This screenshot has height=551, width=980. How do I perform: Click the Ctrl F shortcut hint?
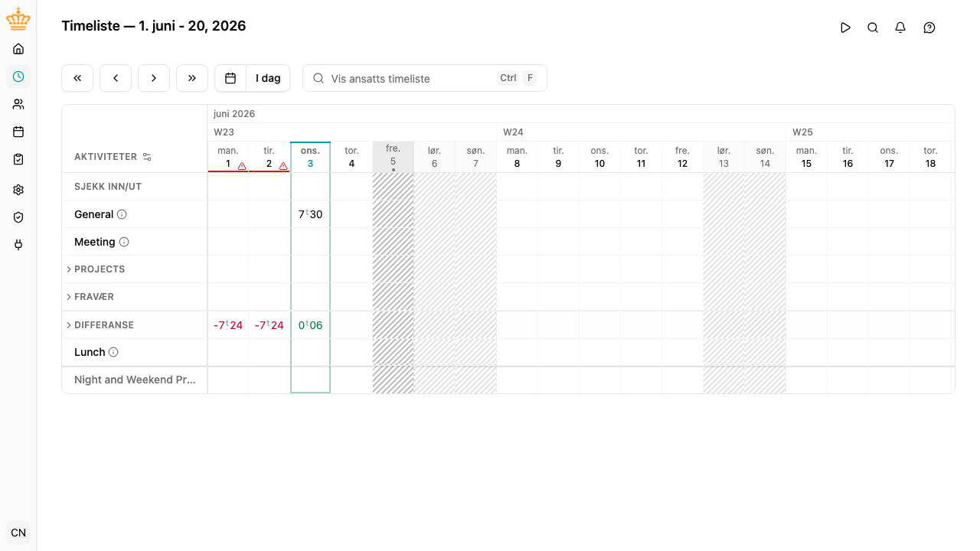tap(518, 78)
